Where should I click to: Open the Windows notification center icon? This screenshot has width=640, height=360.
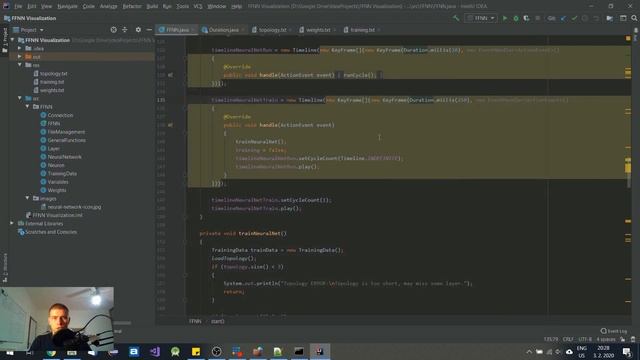[627, 351]
